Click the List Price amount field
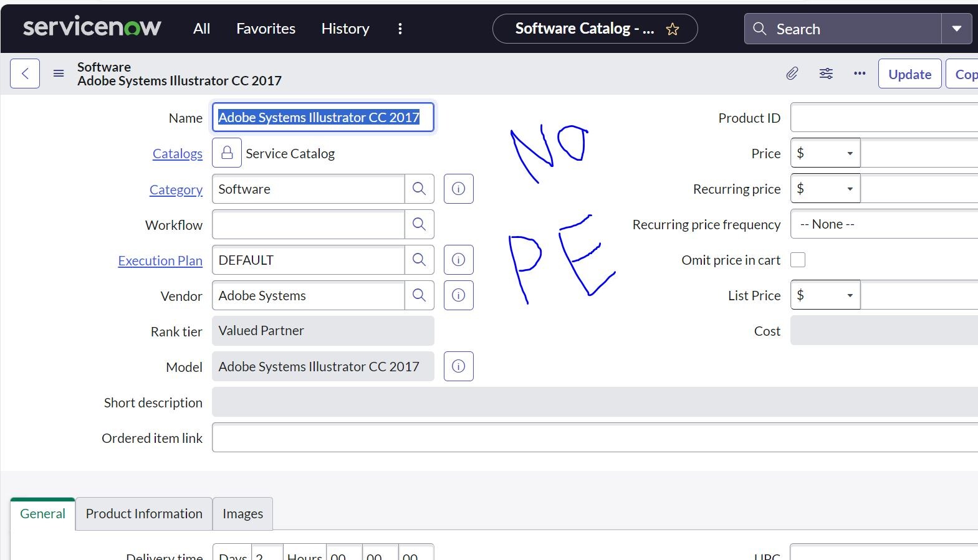 919,295
